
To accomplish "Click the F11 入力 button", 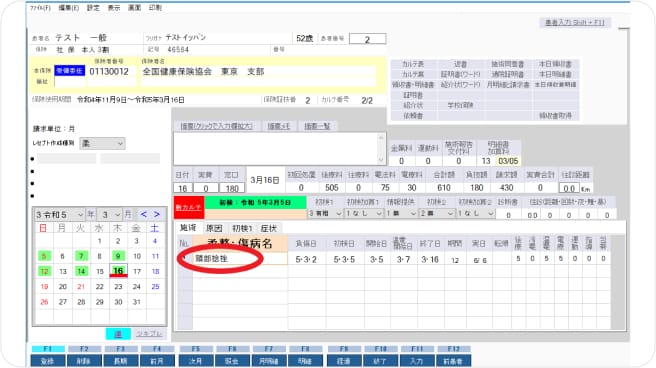I will tap(417, 360).
